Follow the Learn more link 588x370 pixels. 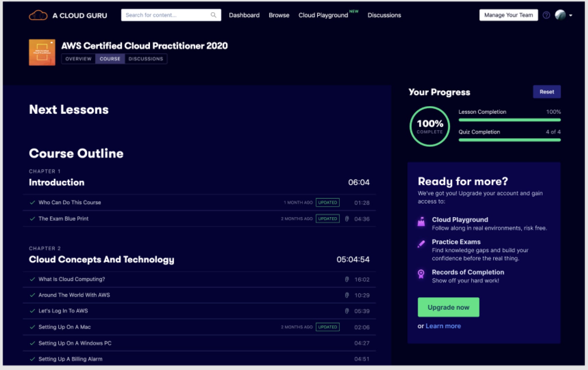[443, 326]
